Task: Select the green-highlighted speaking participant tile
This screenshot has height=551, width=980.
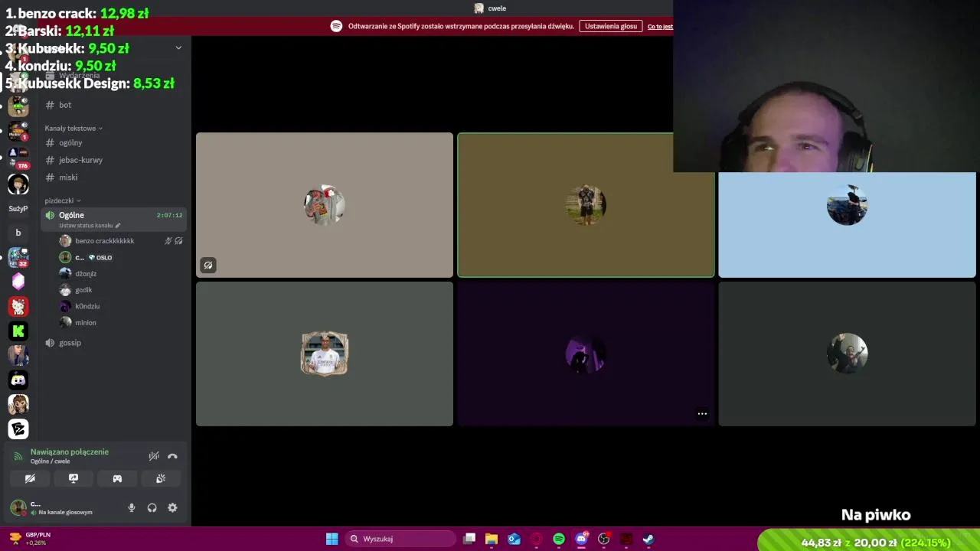Action: [x=586, y=204]
